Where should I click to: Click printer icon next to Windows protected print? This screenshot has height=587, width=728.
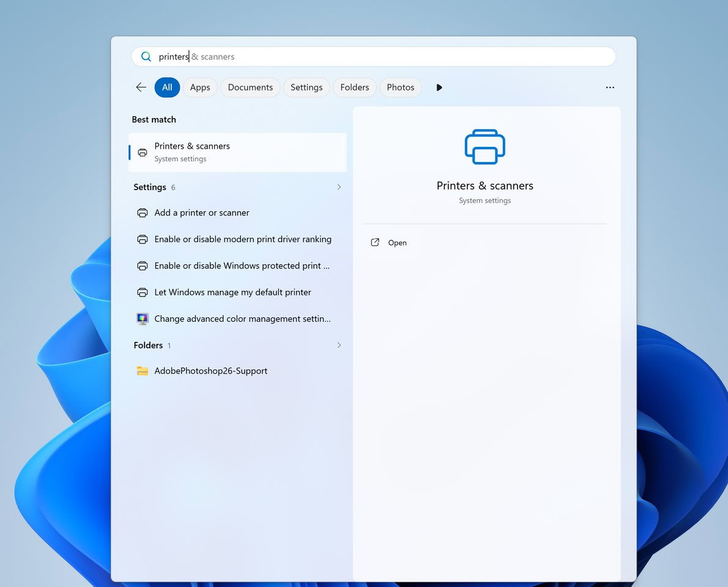143,266
